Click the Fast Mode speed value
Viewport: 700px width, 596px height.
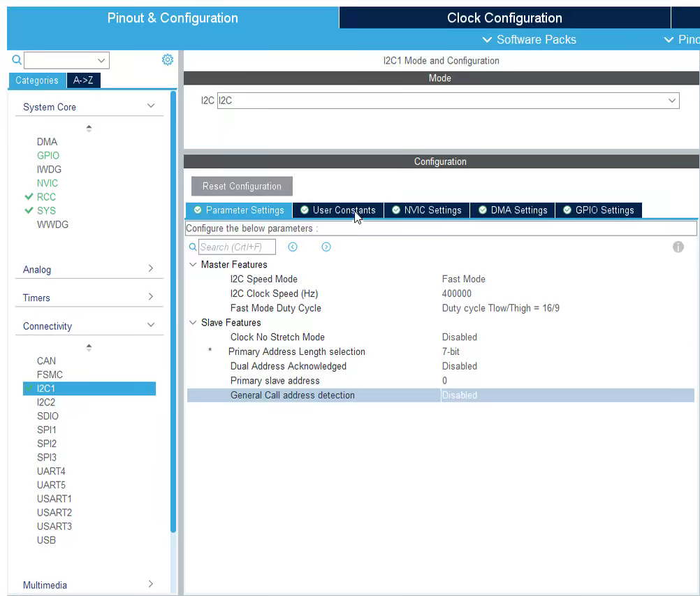(x=463, y=279)
